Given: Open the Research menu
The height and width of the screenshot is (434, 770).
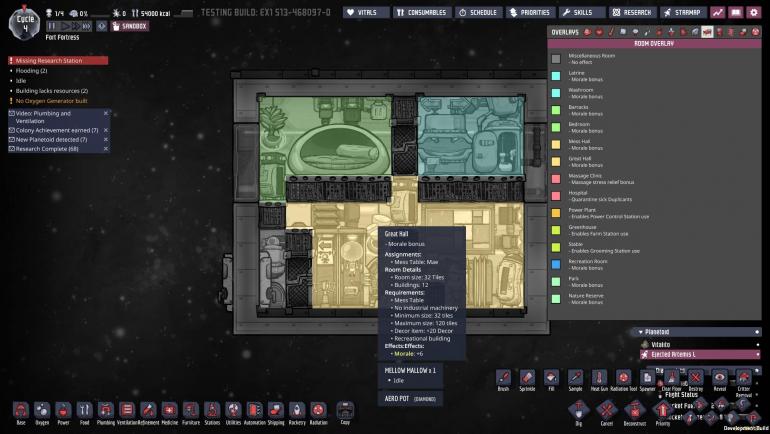Looking at the screenshot, I should [632, 12].
